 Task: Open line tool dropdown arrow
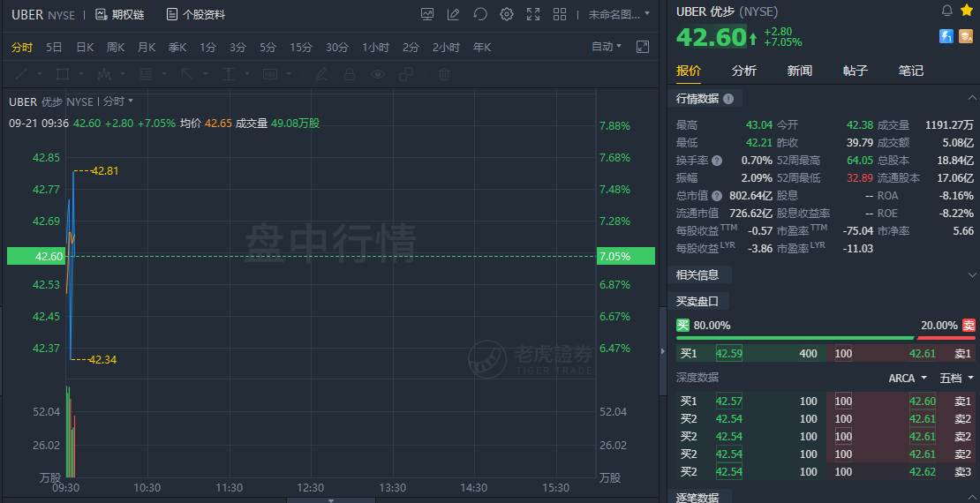point(40,74)
